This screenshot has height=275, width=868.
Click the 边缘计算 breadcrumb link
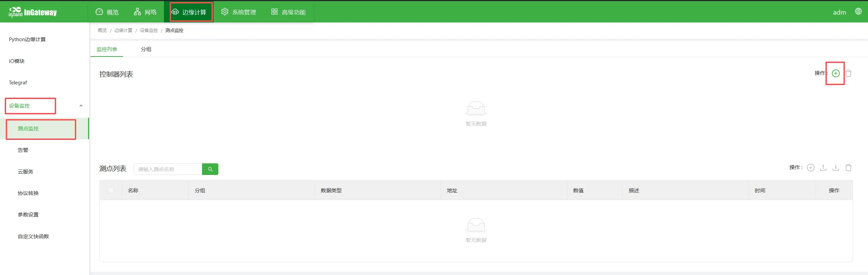click(123, 30)
